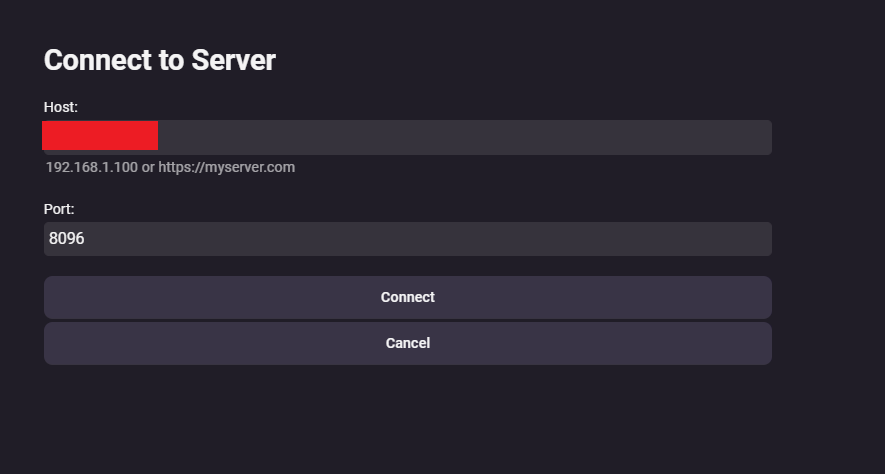Click the 192.168.1.100 example address
Viewport: 885px width, 474px height.
pos(91,167)
